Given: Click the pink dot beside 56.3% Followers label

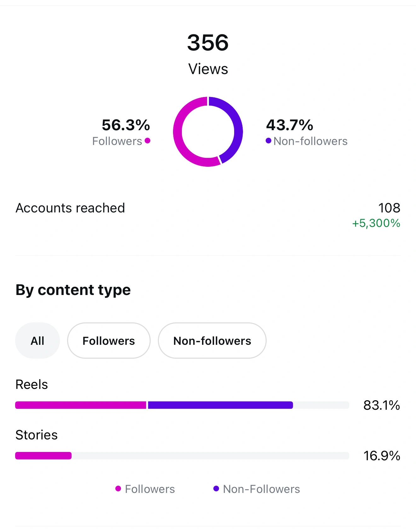Looking at the screenshot, I should (x=147, y=141).
